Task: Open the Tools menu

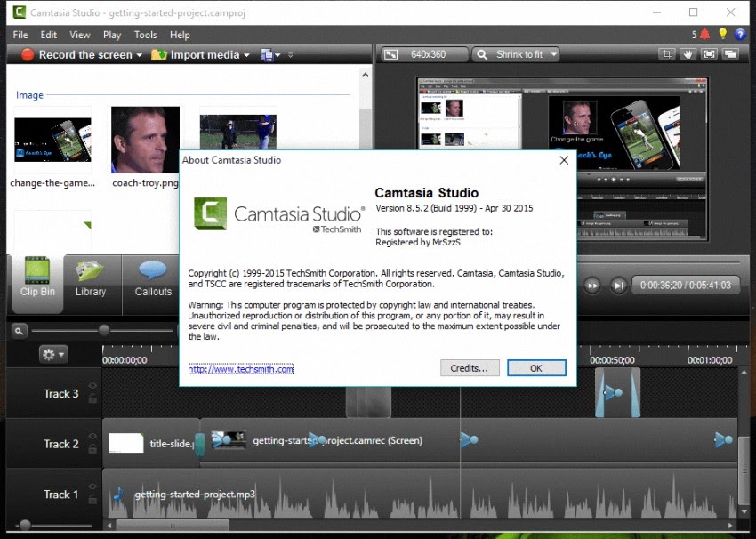Action: (x=146, y=35)
